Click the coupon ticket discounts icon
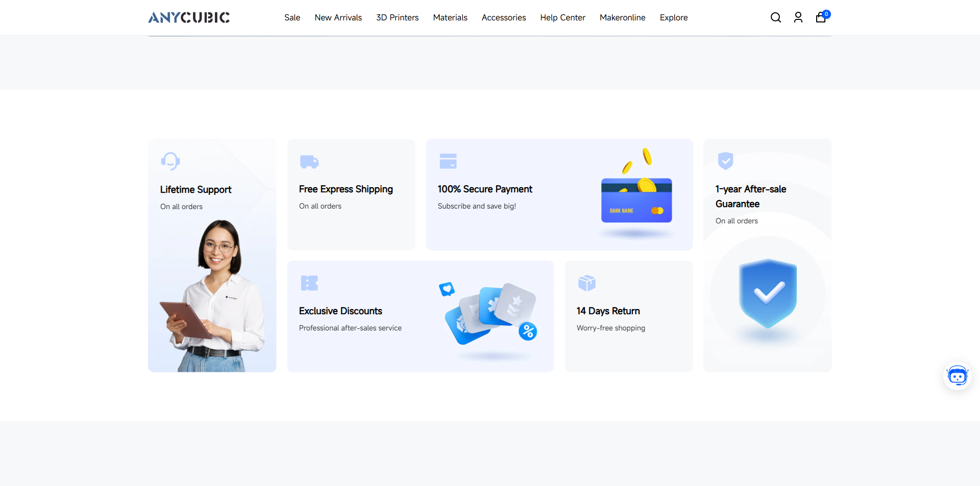This screenshot has height=486, width=980. (309, 283)
